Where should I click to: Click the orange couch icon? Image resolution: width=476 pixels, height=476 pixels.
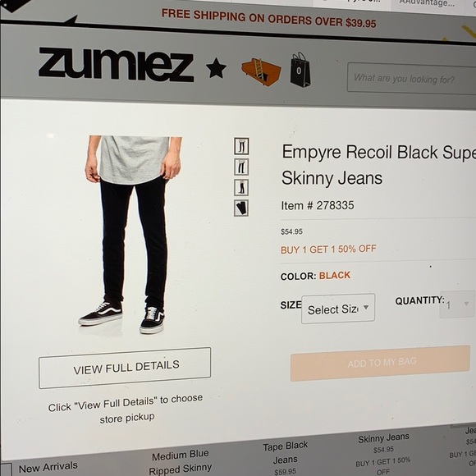[x=261, y=71]
